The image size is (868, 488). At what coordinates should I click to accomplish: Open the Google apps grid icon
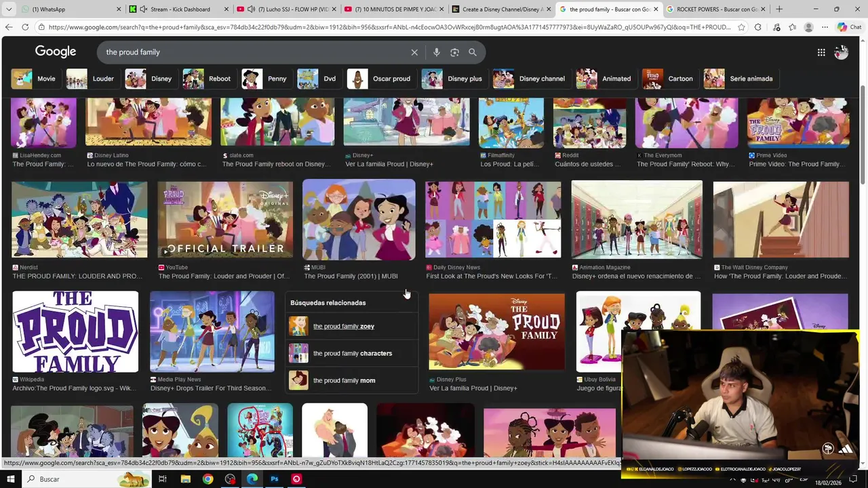[x=821, y=52]
